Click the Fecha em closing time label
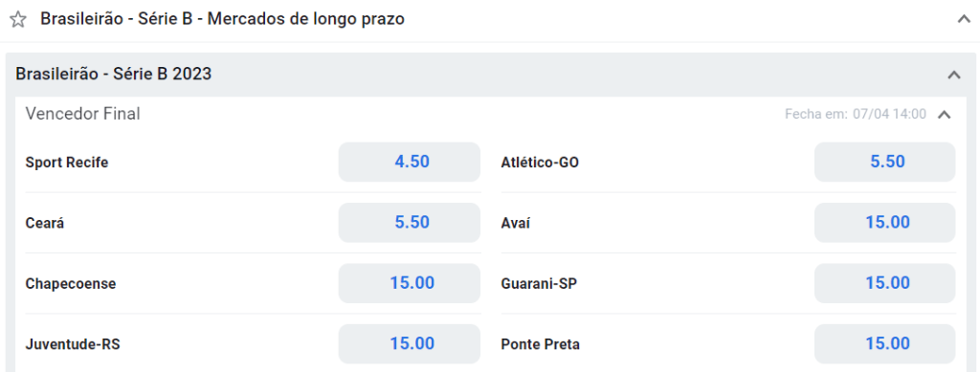The image size is (980, 372). [x=856, y=114]
